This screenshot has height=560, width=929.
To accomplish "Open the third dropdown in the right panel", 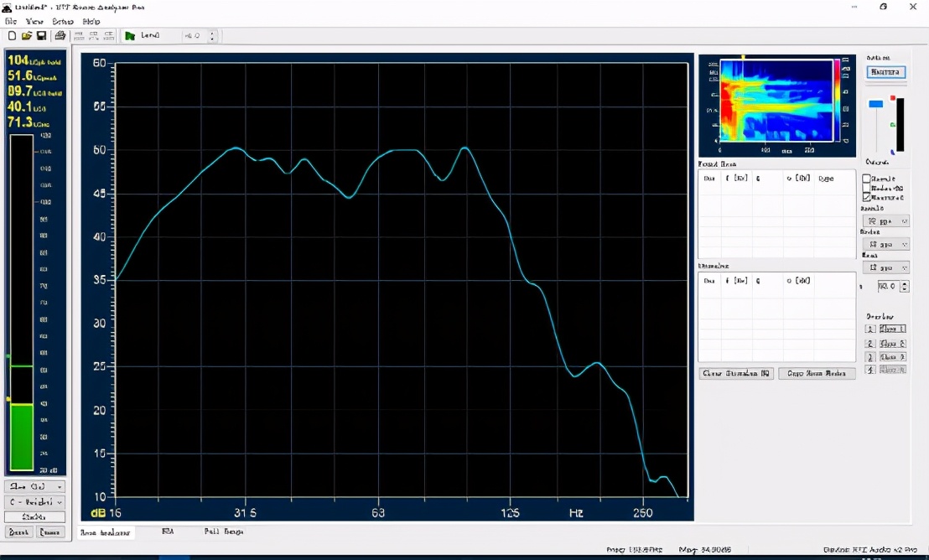I will [885, 267].
